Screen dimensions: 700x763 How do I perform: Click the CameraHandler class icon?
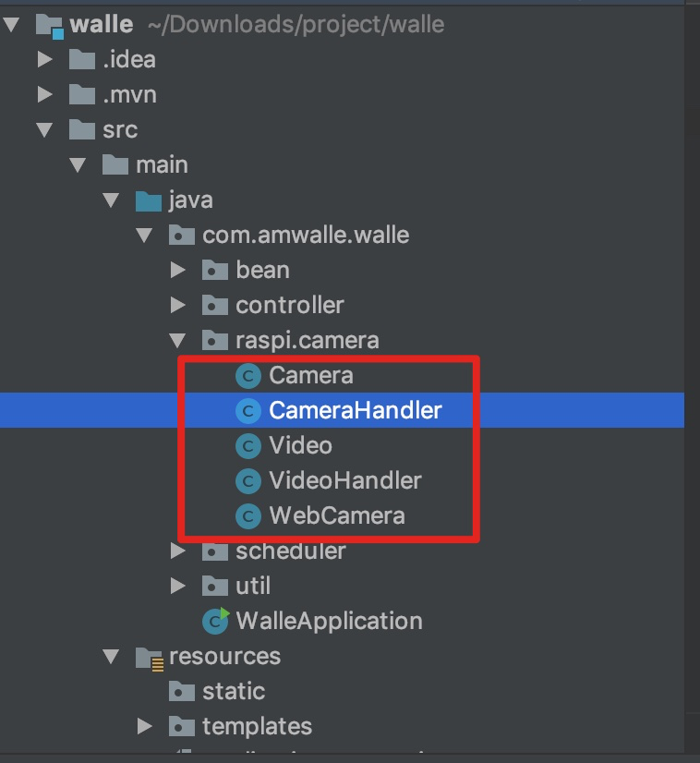247,411
